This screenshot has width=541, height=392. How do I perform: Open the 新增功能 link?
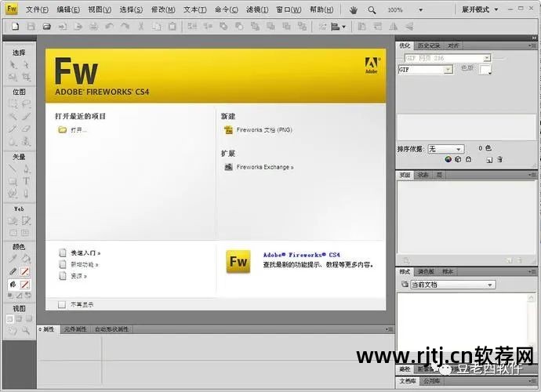(x=85, y=265)
